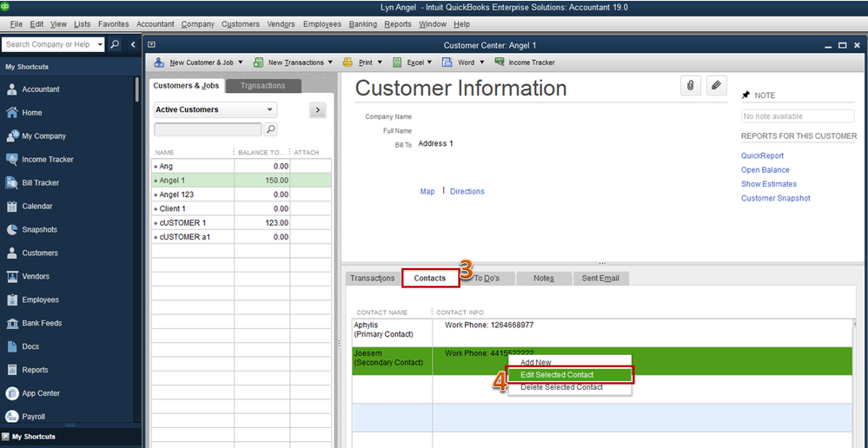
Task: Switch to the Sent Email tab
Action: [600, 278]
